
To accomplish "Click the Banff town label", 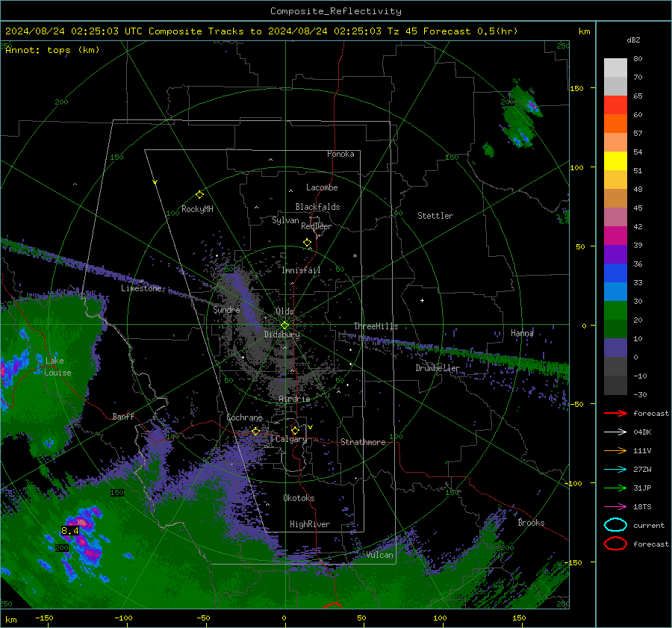I will pyautogui.click(x=123, y=416).
